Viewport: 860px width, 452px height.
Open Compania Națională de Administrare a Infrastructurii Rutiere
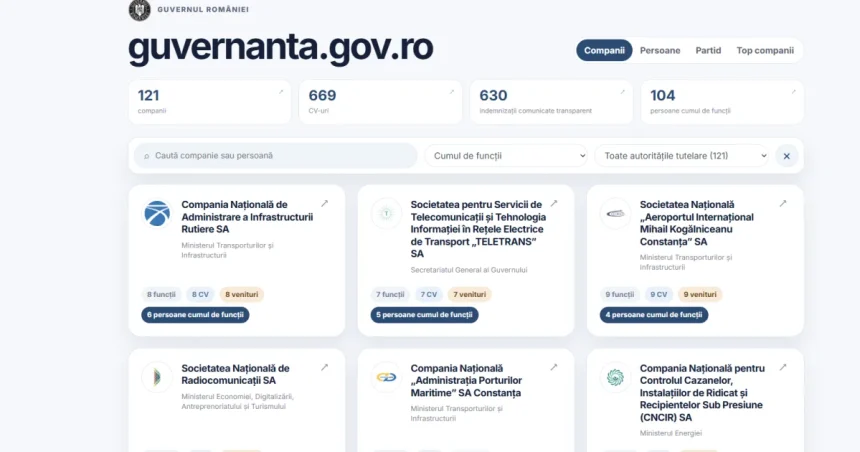pos(247,217)
